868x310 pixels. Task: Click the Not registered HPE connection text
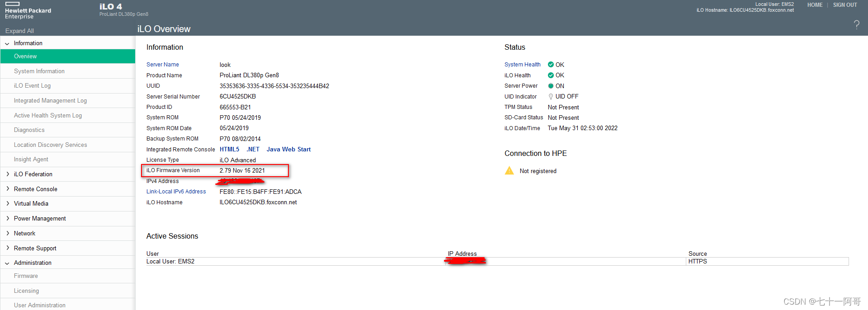tap(538, 171)
